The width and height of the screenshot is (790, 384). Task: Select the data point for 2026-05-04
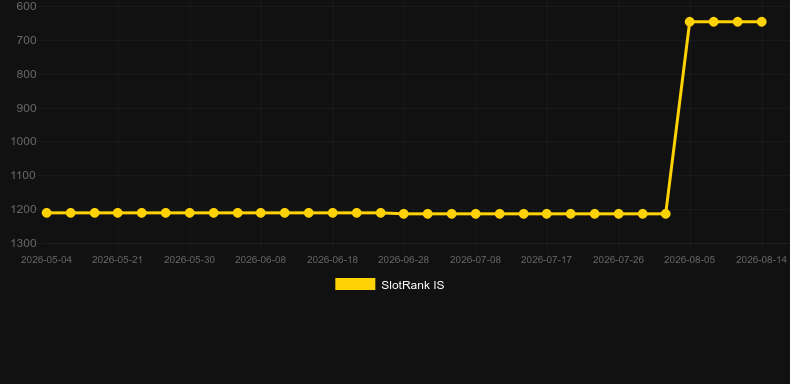point(46,213)
